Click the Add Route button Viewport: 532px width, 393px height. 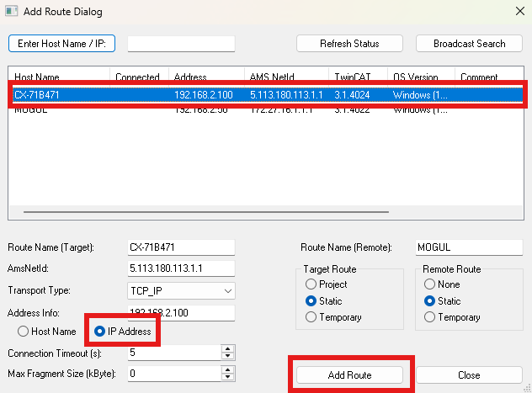(x=349, y=374)
